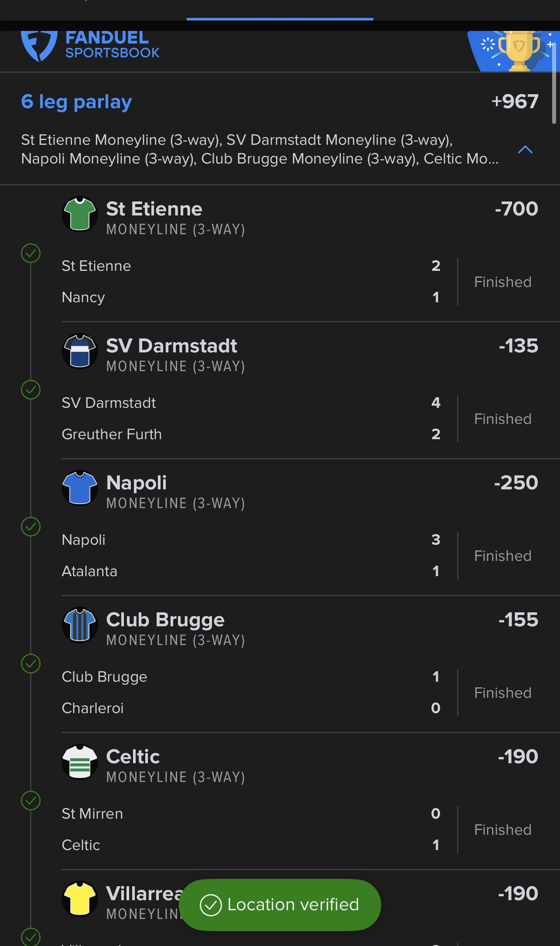560x946 pixels.
Task: Click the vertical scrollbar on right edge
Action: point(554,83)
